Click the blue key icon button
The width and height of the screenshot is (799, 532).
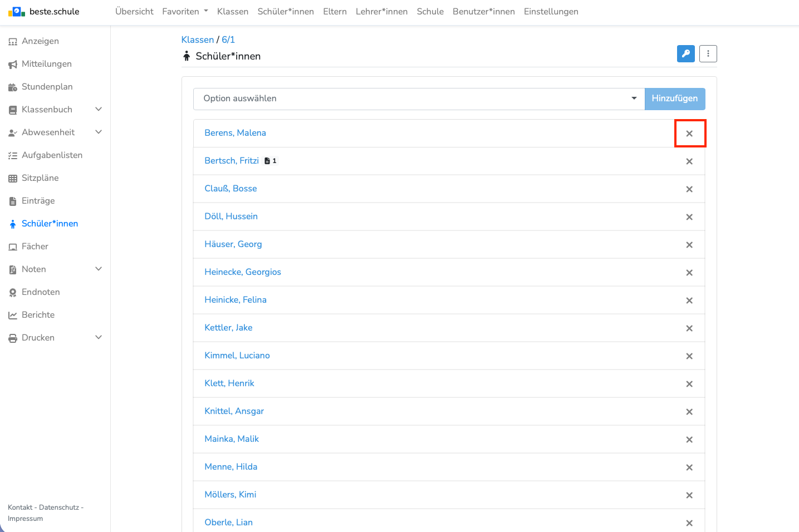click(x=685, y=54)
